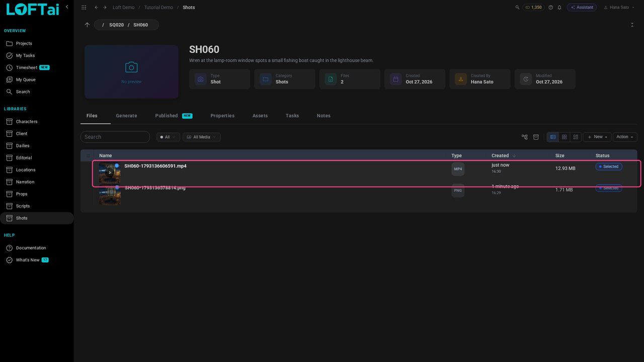Expand the Action dropdown menu
This screenshot has height=362, width=644.
pyautogui.click(x=625, y=137)
